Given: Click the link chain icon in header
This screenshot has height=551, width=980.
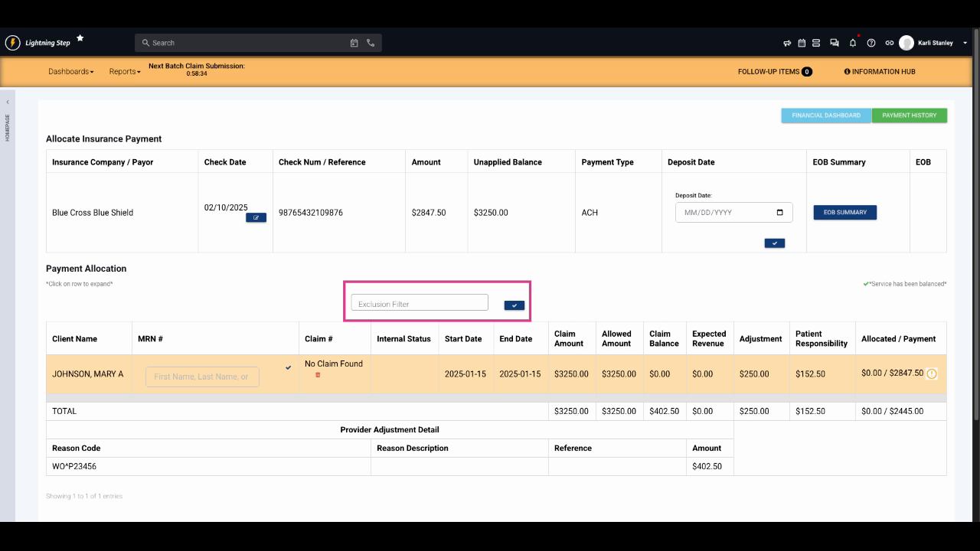Looking at the screenshot, I should pyautogui.click(x=889, y=43).
